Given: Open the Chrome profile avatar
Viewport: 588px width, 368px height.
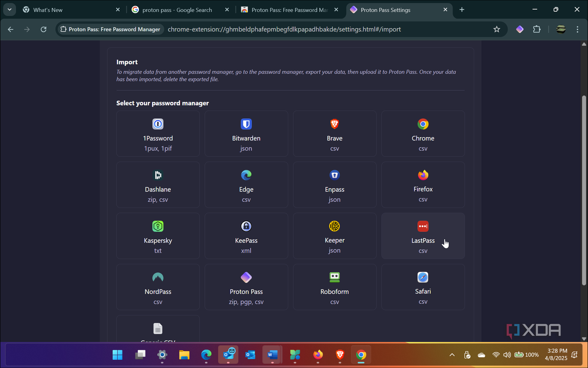Looking at the screenshot, I should pyautogui.click(x=561, y=29).
